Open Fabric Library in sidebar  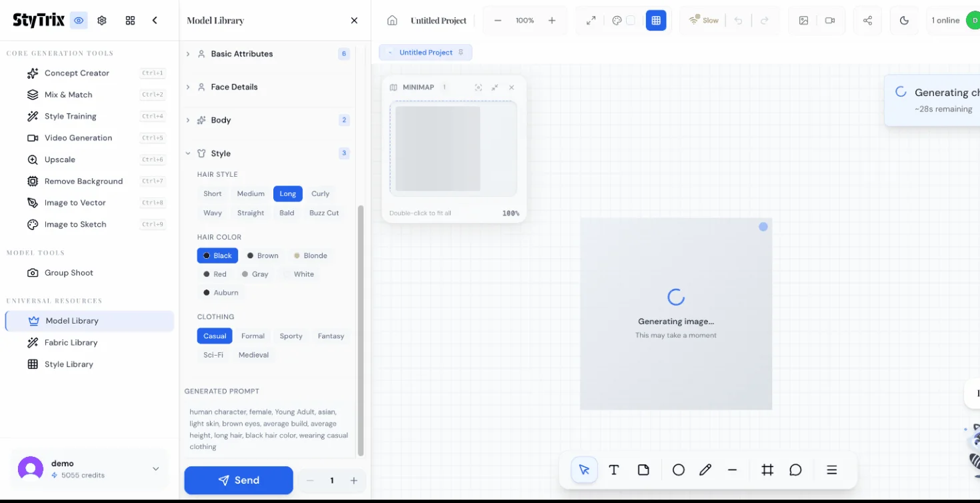pos(71,343)
